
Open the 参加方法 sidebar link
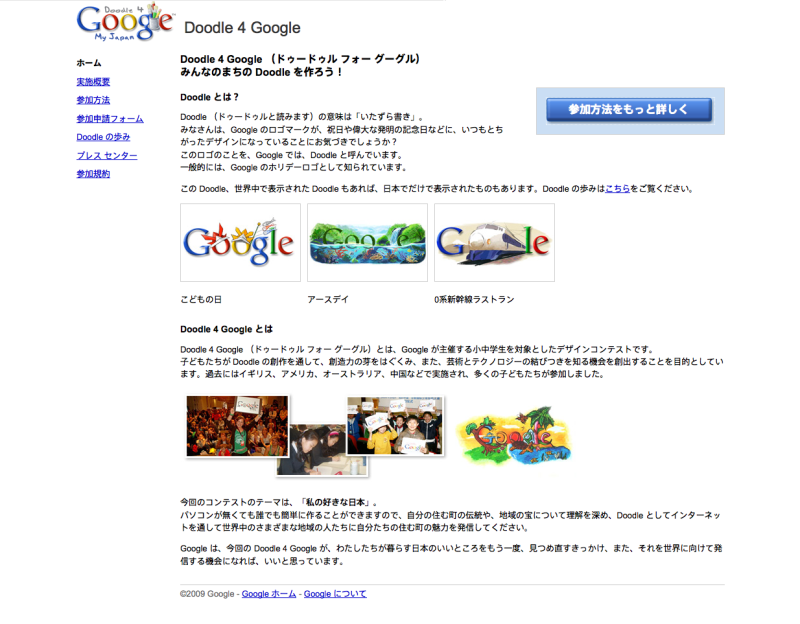coord(93,100)
